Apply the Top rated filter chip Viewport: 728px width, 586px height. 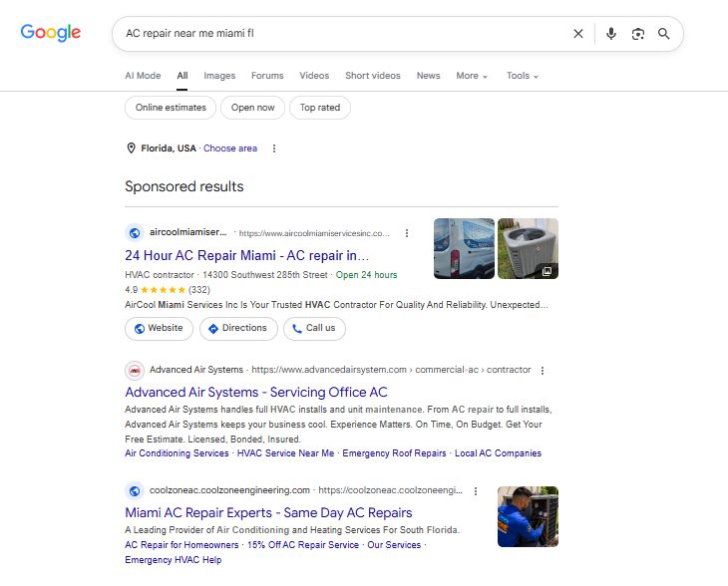click(320, 108)
